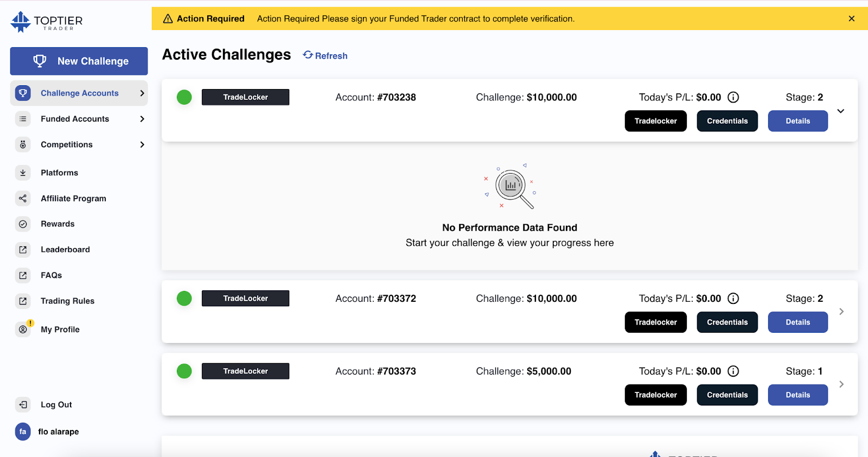Click the Competitions medal icon
Image resolution: width=868 pixels, height=457 pixels.
point(23,144)
